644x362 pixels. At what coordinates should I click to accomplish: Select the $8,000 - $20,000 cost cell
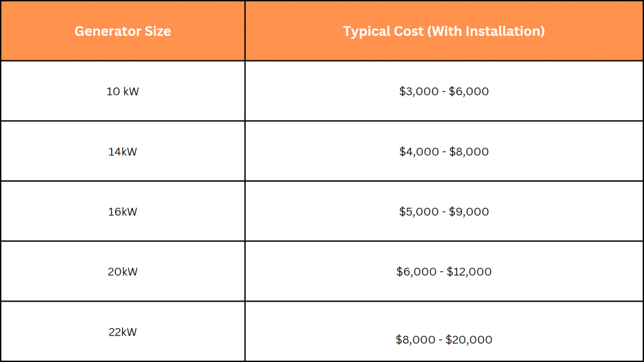click(x=444, y=339)
